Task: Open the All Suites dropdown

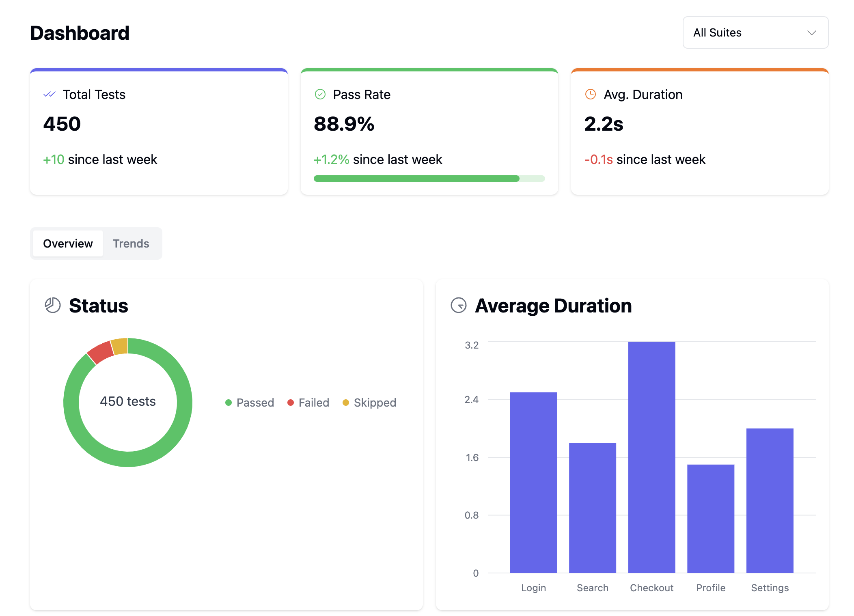Action: (x=755, y=32)
